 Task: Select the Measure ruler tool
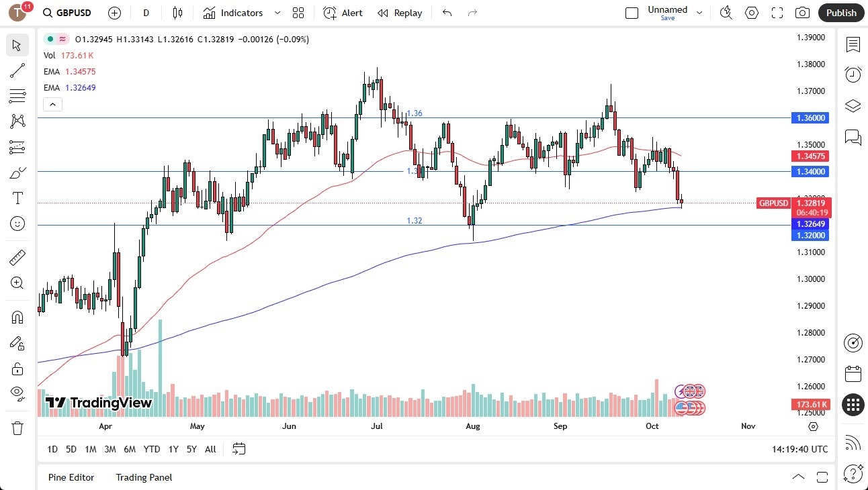[x=17, y=256]
